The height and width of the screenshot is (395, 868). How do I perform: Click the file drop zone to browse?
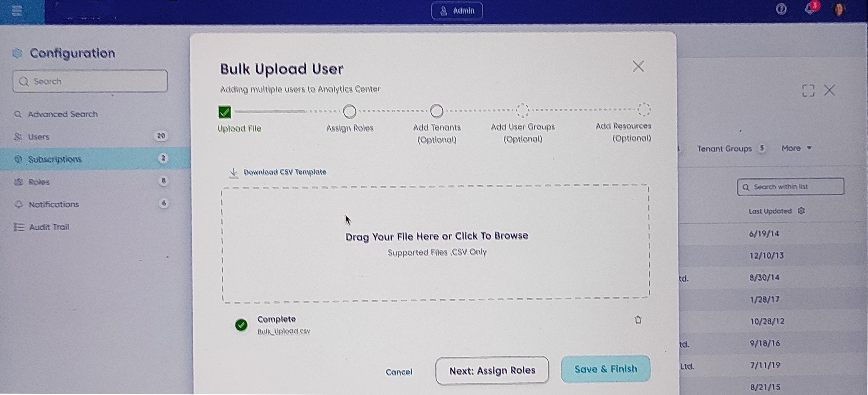click(x=436, y=243)
